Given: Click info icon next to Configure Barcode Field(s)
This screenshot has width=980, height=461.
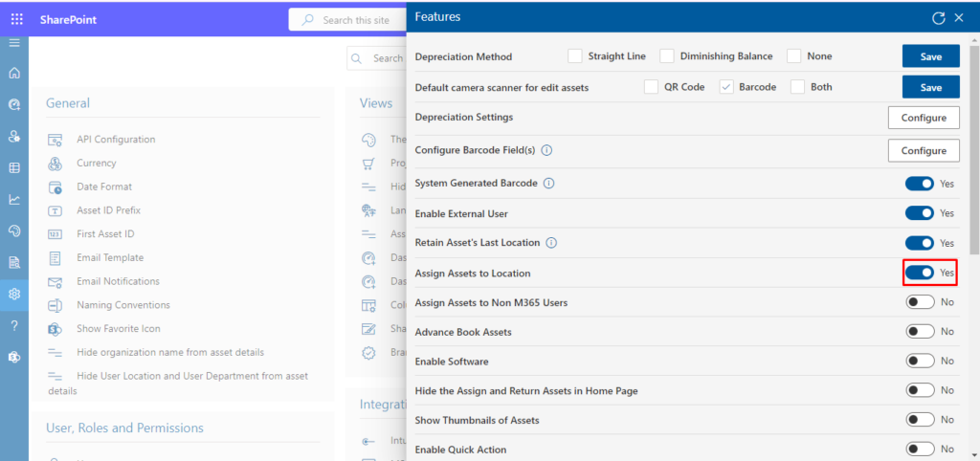Looking at the screenshot, I should 546,150.
